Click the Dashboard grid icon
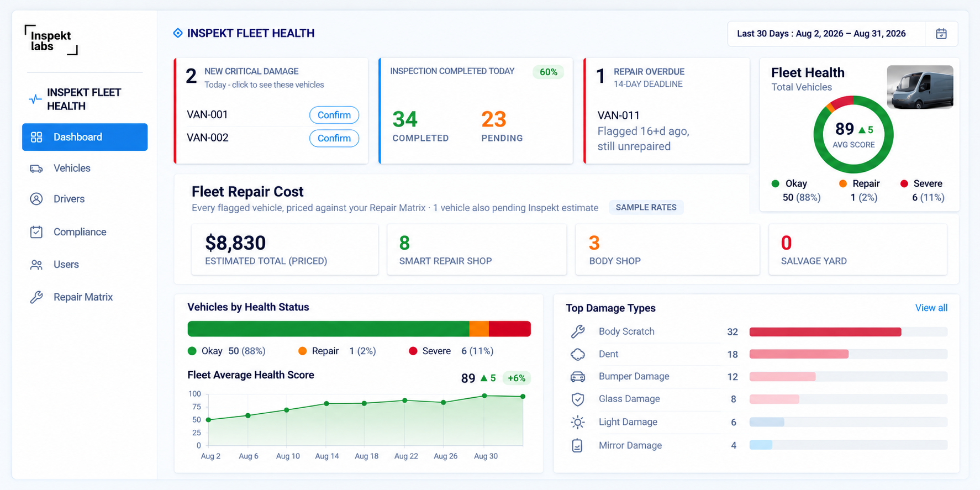980x490 pixels. [x=36, y=137]
